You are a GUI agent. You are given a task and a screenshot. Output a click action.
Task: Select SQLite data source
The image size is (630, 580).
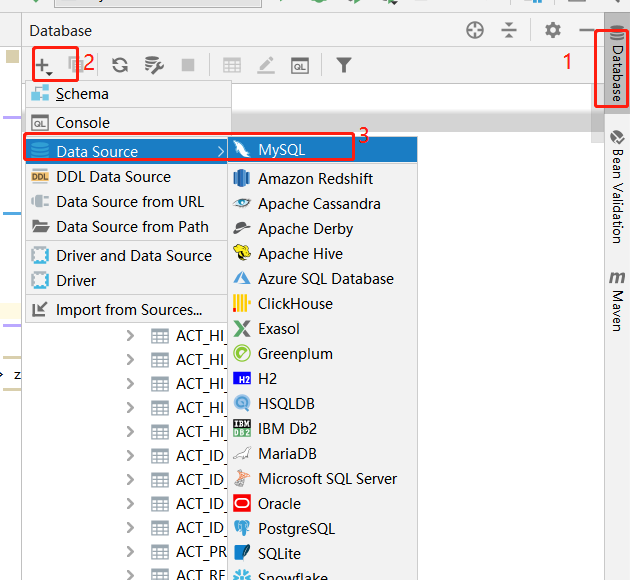(323, 553)
